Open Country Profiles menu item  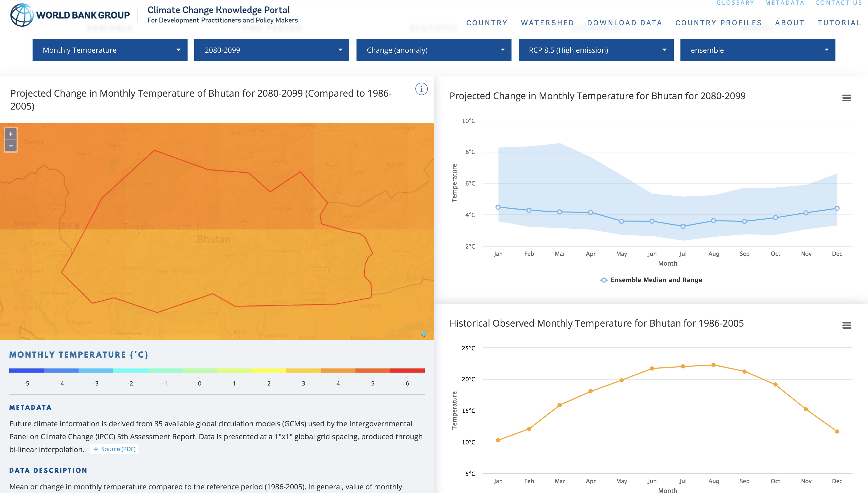(x=718, y=23)
